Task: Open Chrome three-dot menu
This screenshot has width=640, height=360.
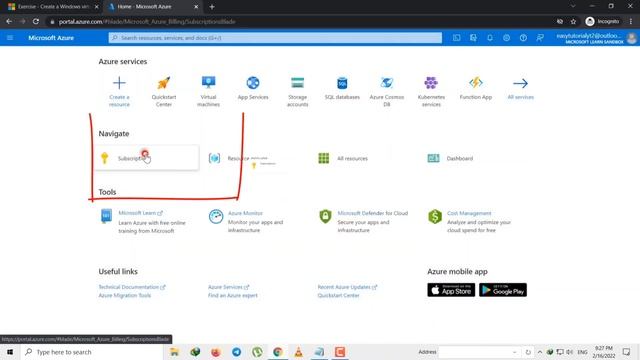Action: (631, 22)
